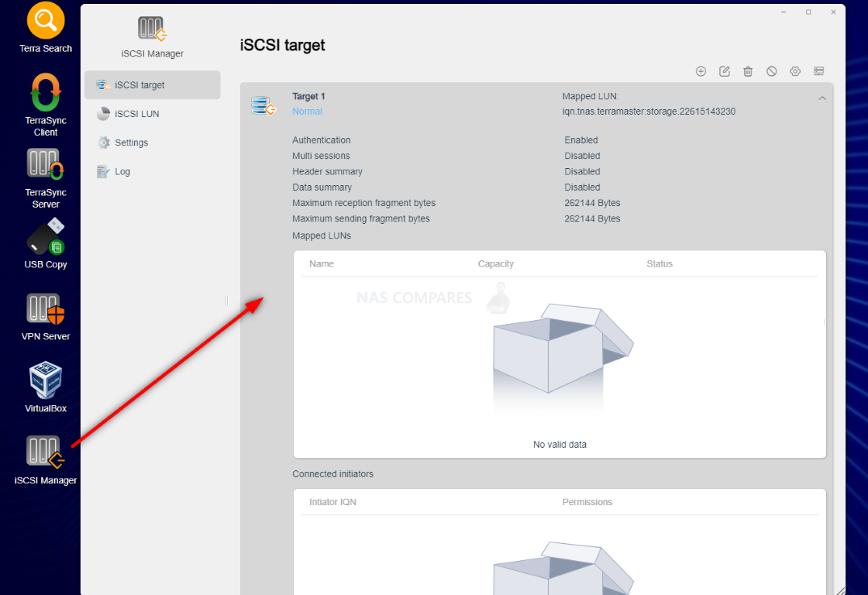
Task: Click the Disabled value for Data summary
Action: click(582, 187)
